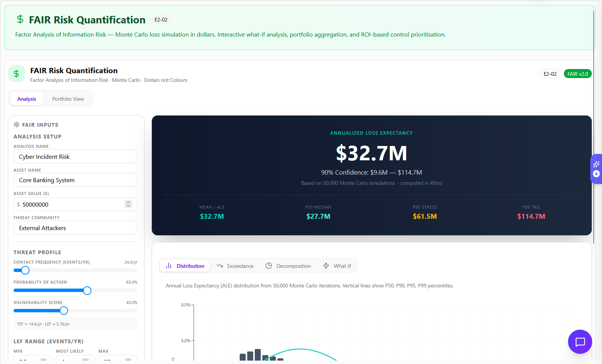This screenshot has height=364, width=602.
Task: Click the Threat Community field
Action: coord(75,228)
